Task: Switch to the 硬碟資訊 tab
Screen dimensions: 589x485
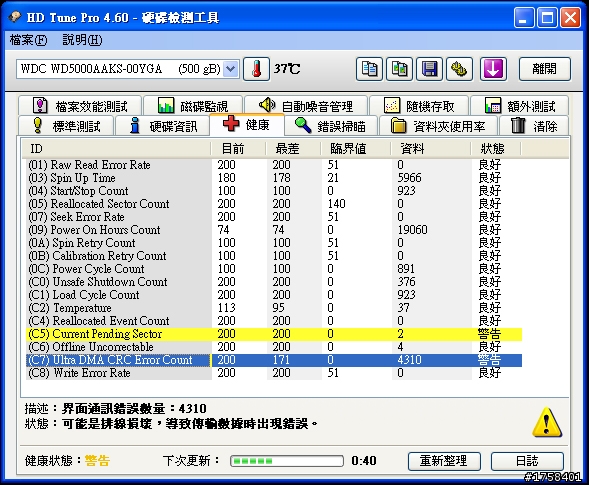Action: (162, 125)
